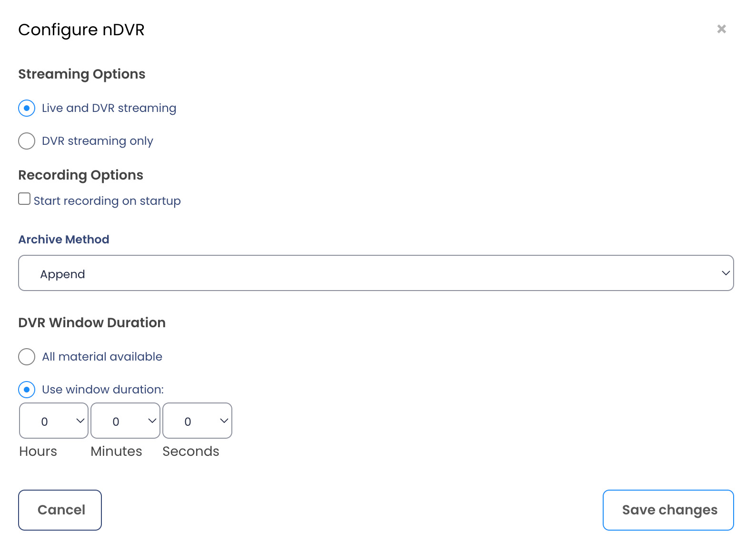Click the Minutes dropdown chevron arrow

tap(152, 421)
